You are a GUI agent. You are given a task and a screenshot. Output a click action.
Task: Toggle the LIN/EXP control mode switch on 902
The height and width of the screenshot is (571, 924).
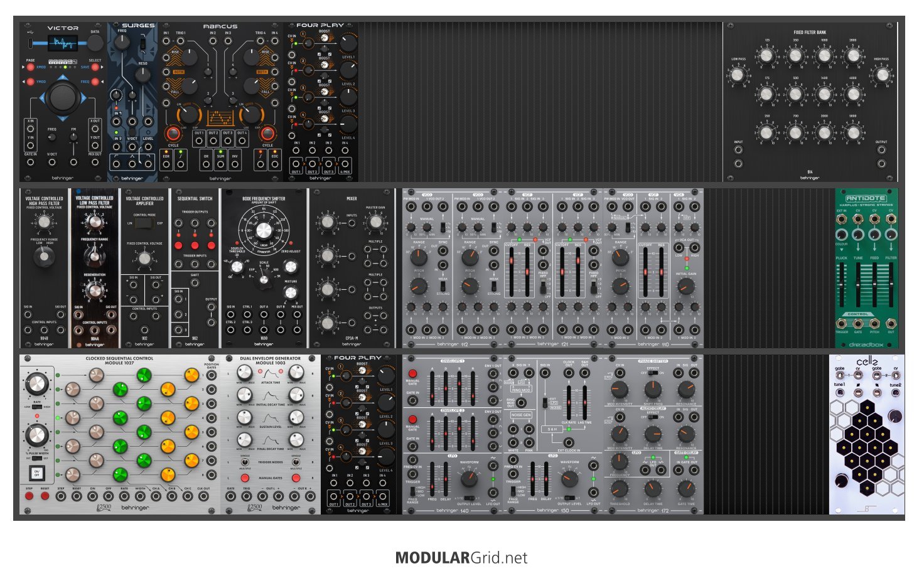tap(144, 223)
